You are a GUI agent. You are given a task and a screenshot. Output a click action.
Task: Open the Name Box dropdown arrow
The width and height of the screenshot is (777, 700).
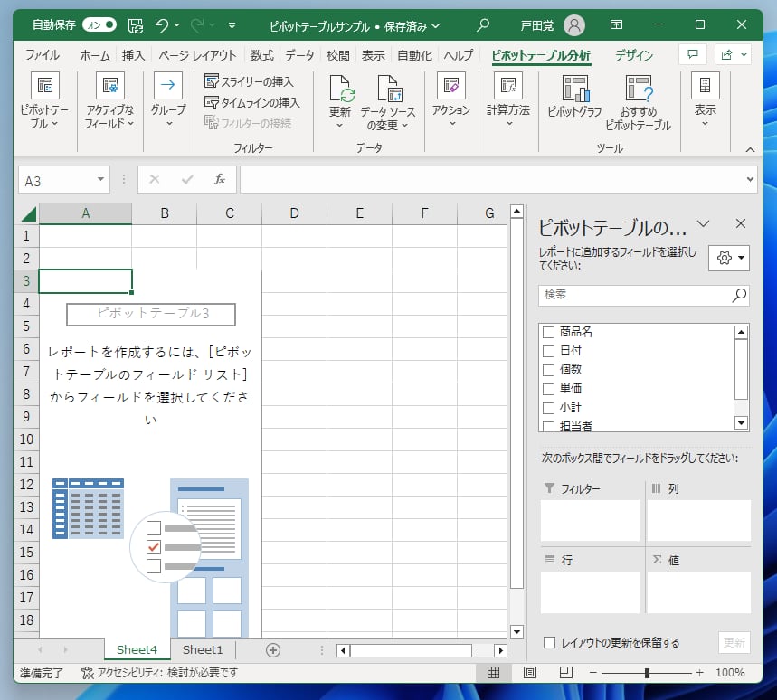pyautogui.click(x=100, y=179)
